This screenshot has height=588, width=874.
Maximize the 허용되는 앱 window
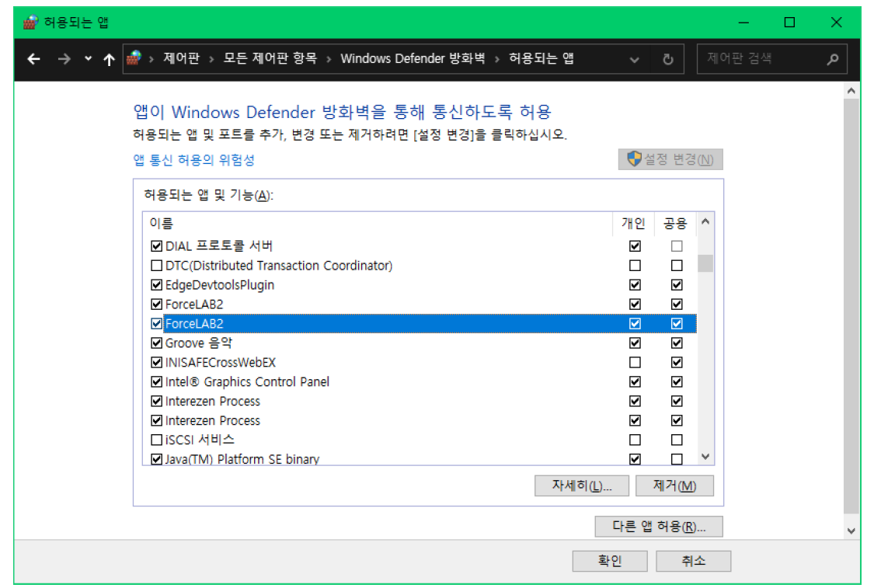tap(789, 23)
